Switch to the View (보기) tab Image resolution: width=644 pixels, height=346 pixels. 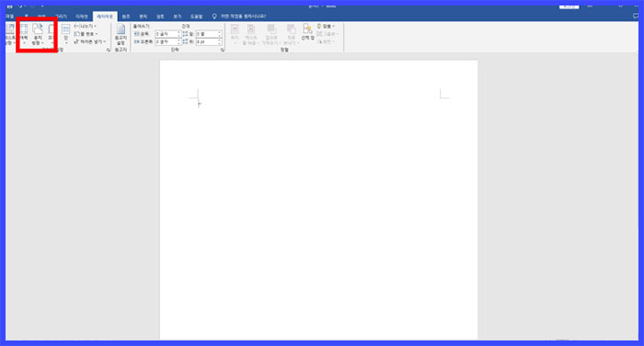click(177, 17)
